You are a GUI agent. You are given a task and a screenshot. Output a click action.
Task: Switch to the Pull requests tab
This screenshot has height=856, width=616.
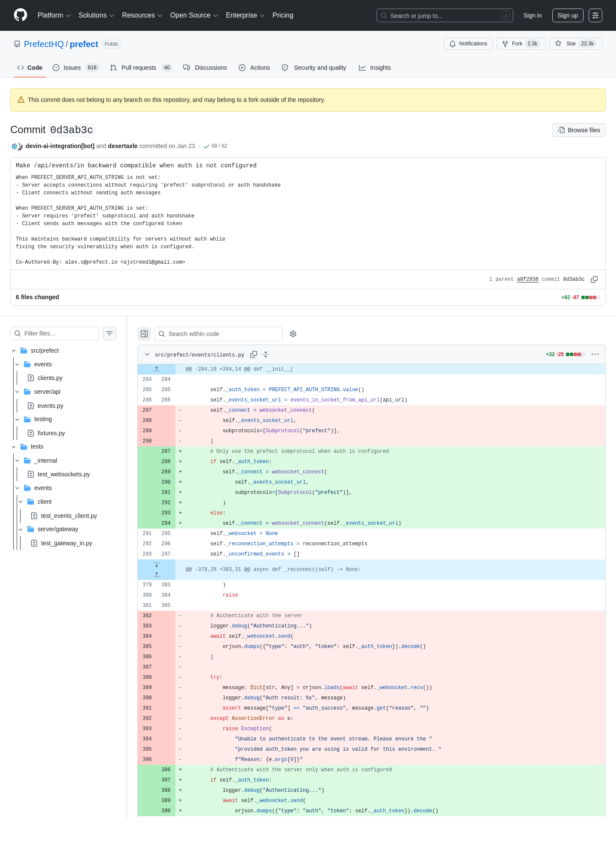point(141,68)
